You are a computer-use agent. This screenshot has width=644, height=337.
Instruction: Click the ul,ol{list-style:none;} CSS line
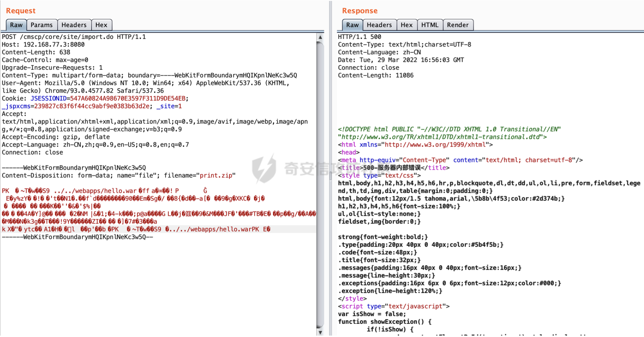pos(379,214)
